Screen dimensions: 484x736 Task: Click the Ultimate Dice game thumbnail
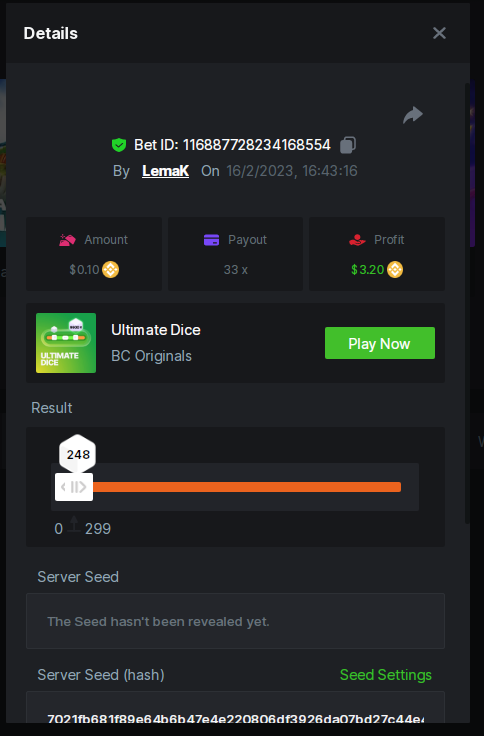coord(66,343)
